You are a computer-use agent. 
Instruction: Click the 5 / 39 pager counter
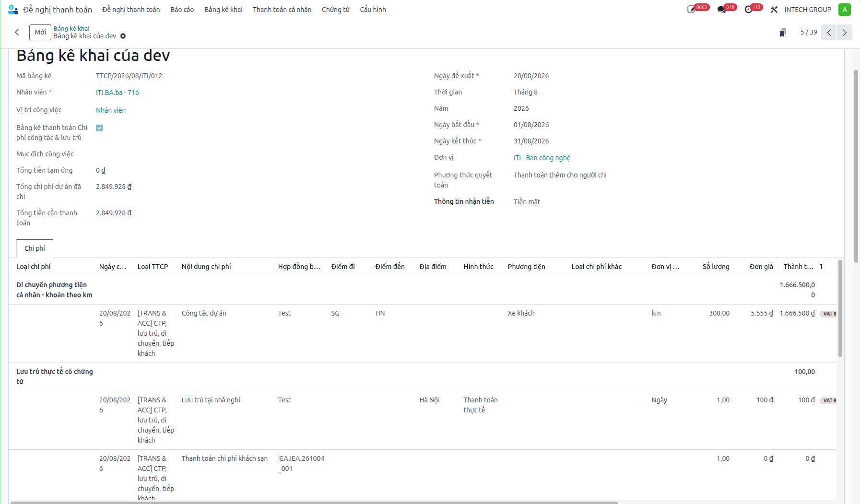[x=809, y=32]
